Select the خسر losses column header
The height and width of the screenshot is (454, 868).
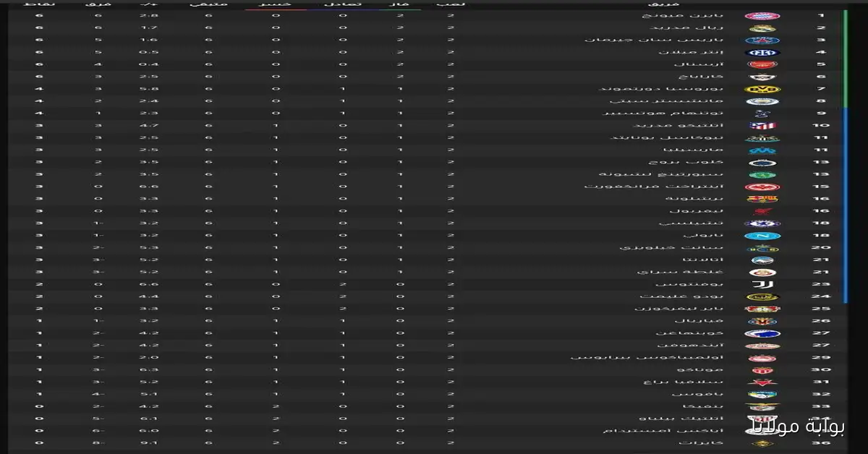coord(276,4)
